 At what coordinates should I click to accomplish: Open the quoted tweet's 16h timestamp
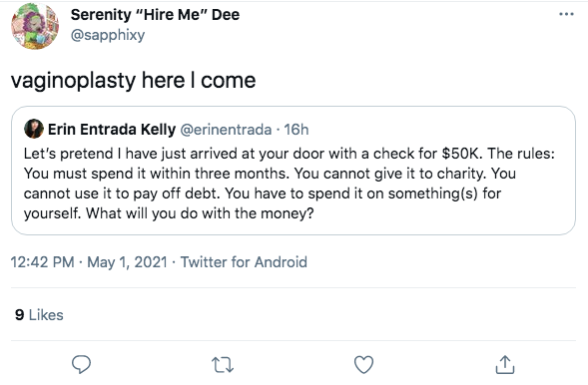pos(296,130)
